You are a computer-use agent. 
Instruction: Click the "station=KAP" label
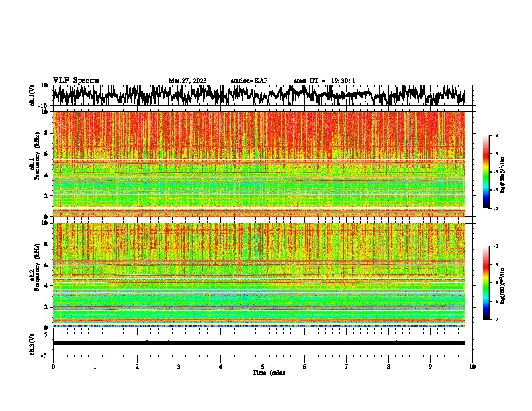point(249,81)
